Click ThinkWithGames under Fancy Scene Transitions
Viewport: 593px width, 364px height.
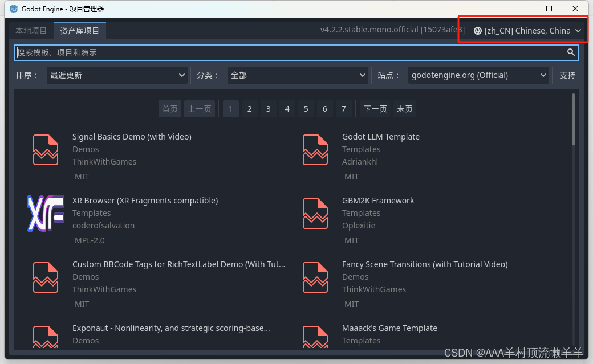coord(374,289)
